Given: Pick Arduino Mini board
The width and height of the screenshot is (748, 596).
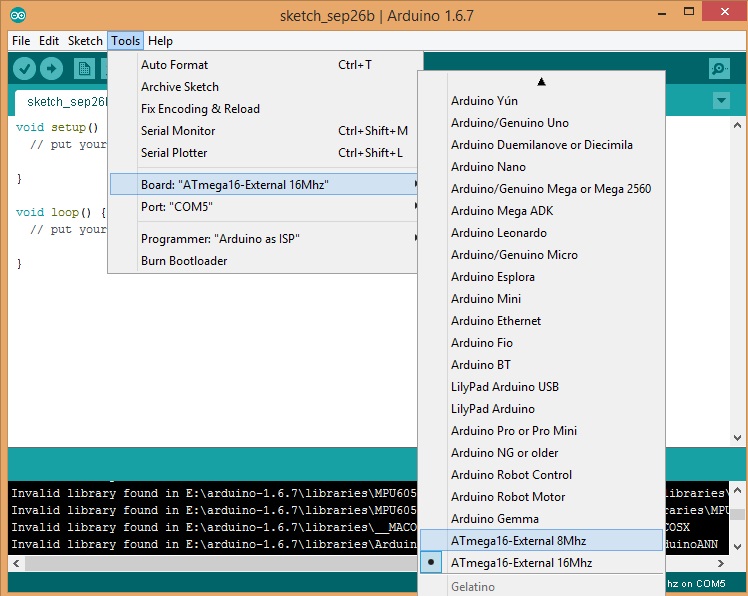Looking at the screenshot, I should tap(541, 299).
